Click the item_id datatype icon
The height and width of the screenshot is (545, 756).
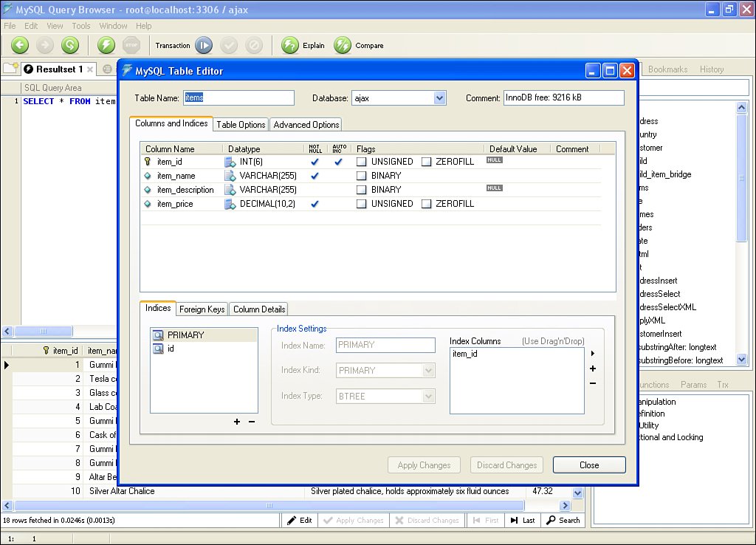point(230,162)
